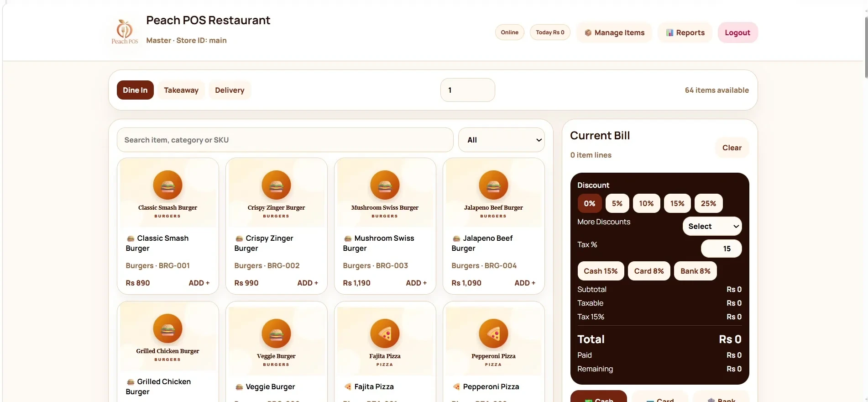Click pizza slice emoji beside Fajita Pizza title

348,387
